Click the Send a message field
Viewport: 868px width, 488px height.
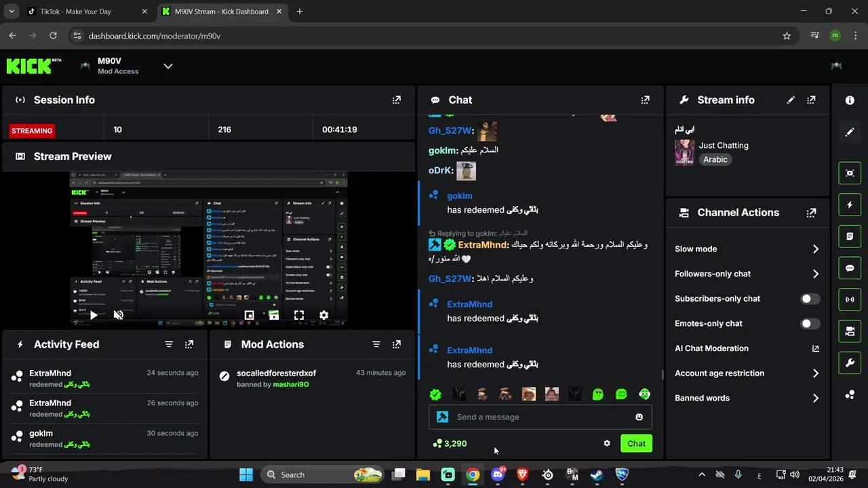pos(540,417)
